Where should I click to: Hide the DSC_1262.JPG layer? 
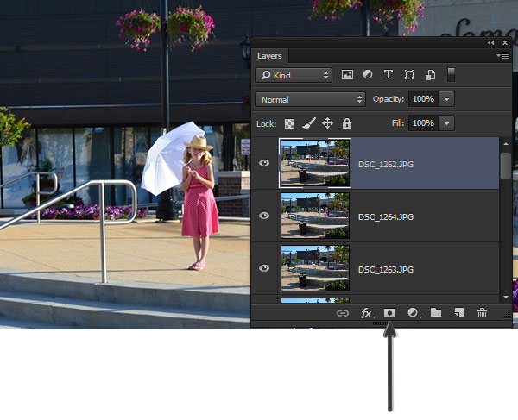tap(264, 163)
